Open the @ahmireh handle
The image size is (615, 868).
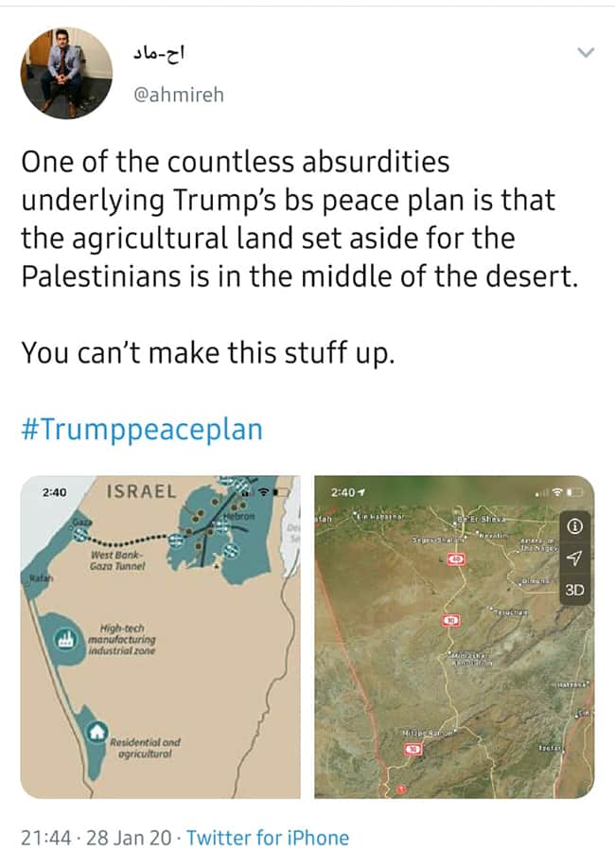(179, 96)
